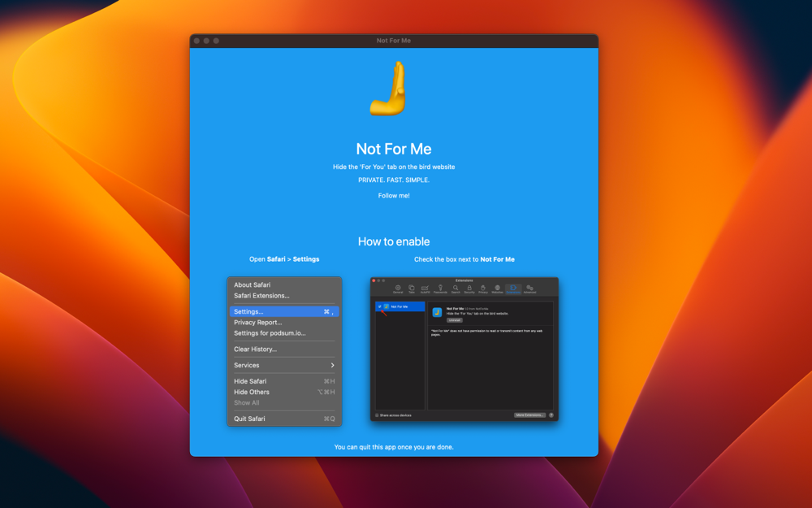812x508 pixels.
Task: Click the large Not For Me extension icon beside Uninstall
Action: (x=437, y=312)
